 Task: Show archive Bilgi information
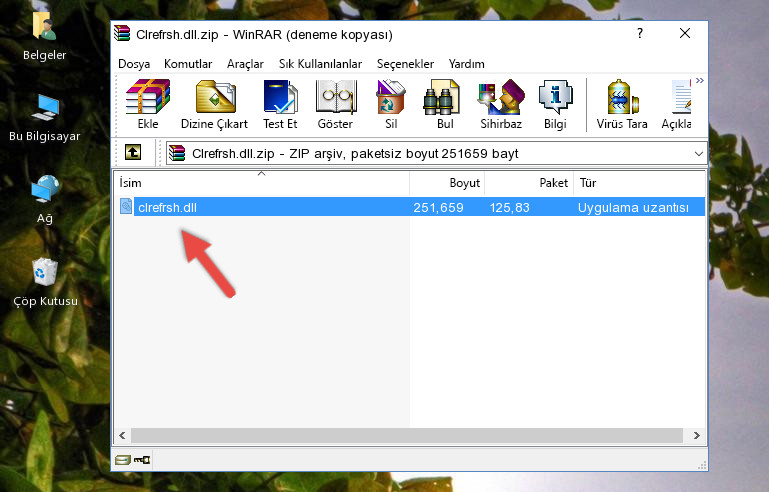tap(555, 104)
